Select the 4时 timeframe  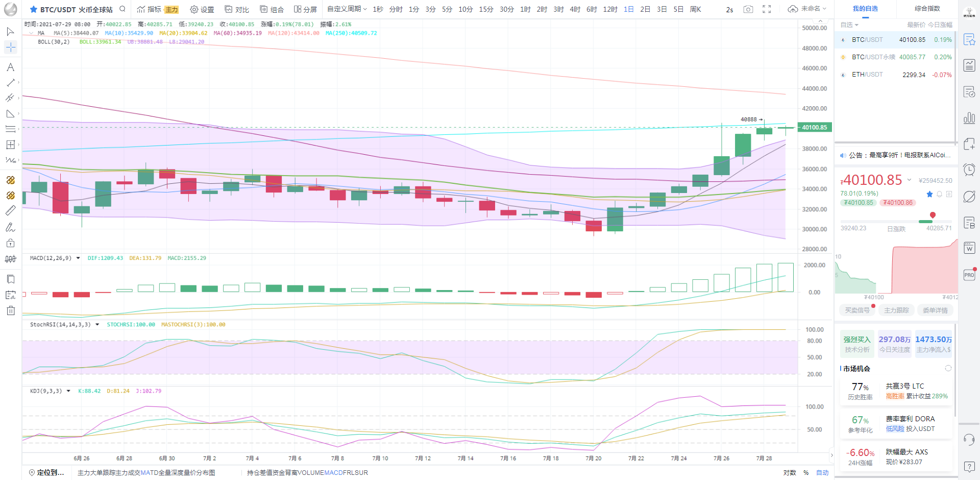coord(575,9)
